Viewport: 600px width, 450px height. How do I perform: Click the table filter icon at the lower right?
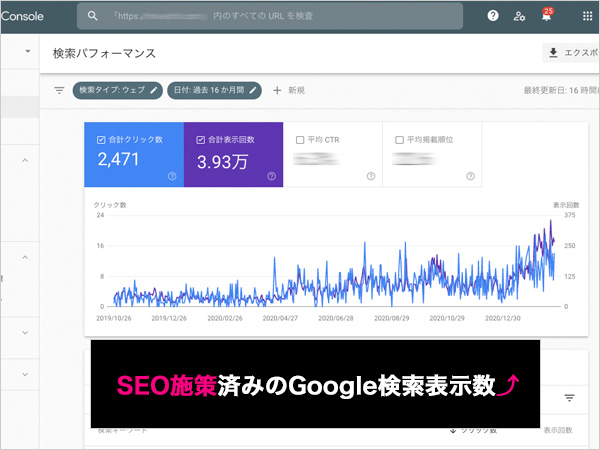point(569,398)
